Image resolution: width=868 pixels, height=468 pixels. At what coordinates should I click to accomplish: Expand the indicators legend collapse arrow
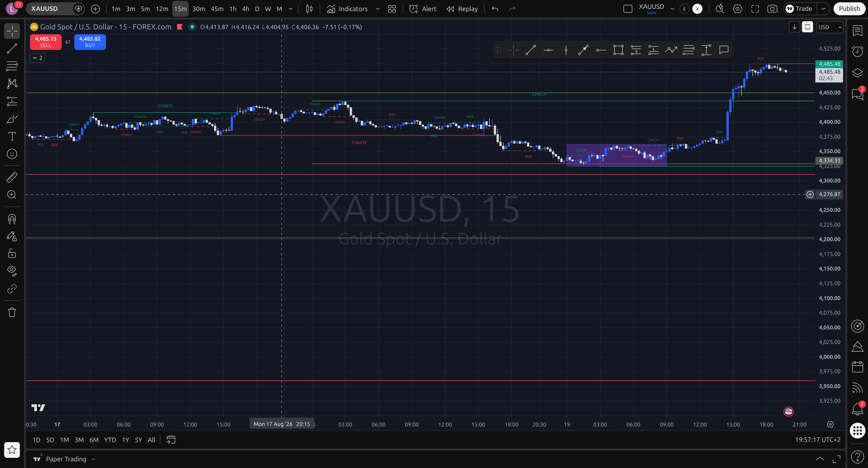click(x=37, y=58)
